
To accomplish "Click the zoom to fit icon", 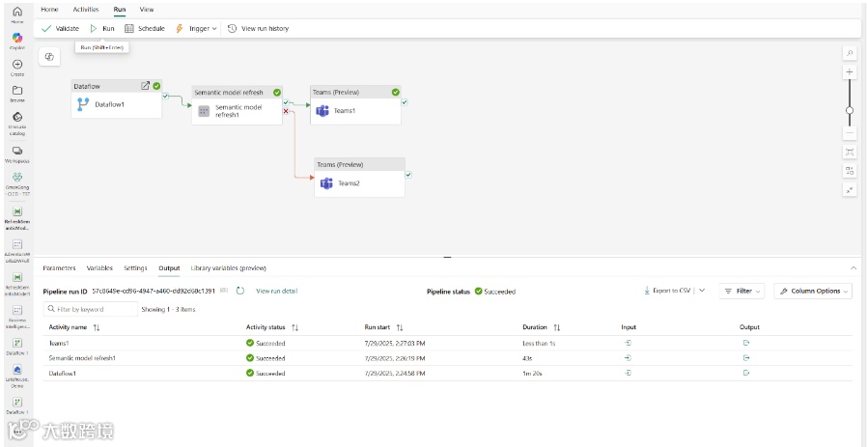I will tap(850, 153).
